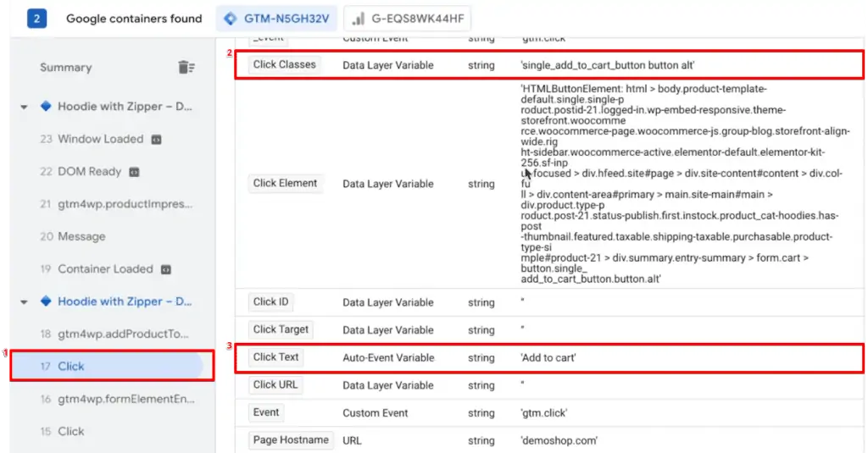868x453 pixels.
Task: Click Data Layer Variable in Click URL row
Action: click(387, 385)
